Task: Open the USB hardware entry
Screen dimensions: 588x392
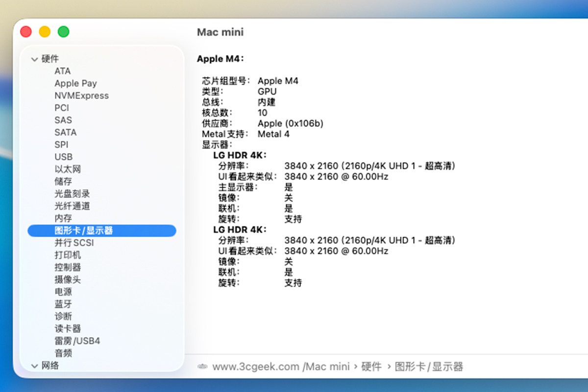Action: point(64,157)
